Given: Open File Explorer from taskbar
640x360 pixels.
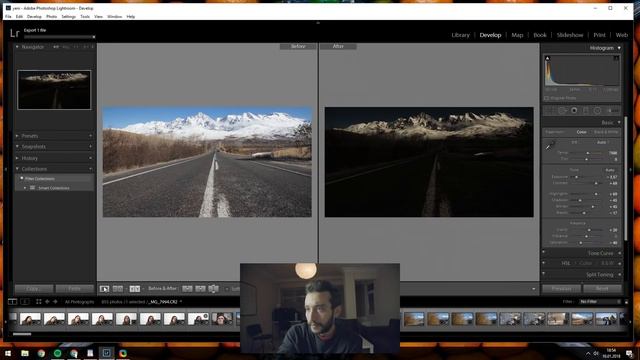Looking at the screenshot, I should 25,353.
